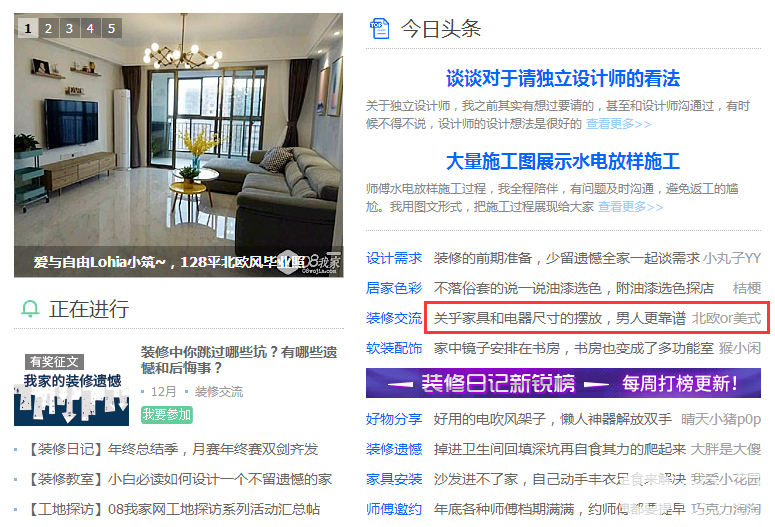775x527 pixels.
Task: Click 查看更多 under the 水电放样 article
Action: (x=630, y=207)
